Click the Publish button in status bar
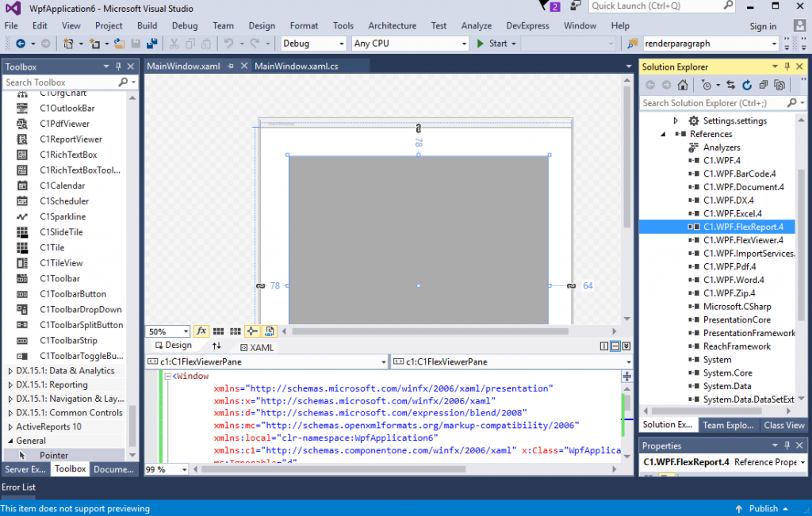Screen dimensions: 812x516 [x=763, y=509]
